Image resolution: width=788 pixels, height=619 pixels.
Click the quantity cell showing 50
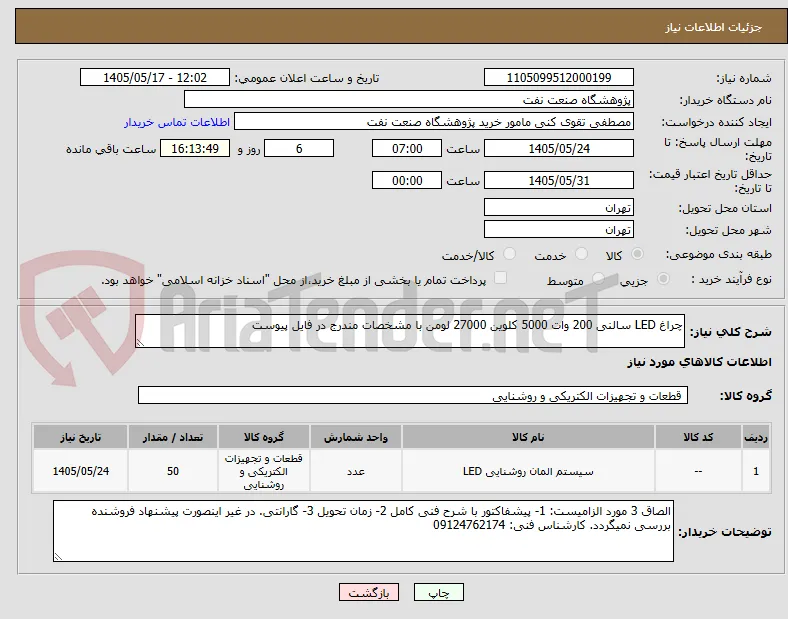[173, 471]
